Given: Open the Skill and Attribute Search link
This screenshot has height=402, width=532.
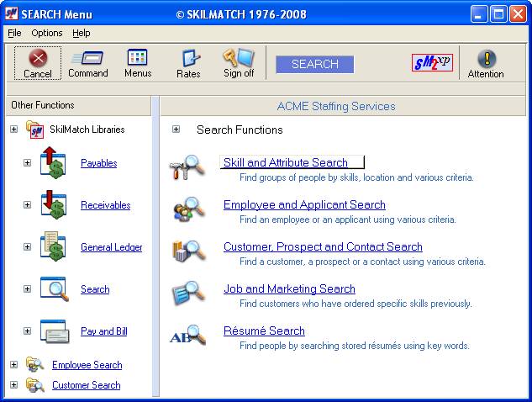Looking at the screenshot, I should [286, 162].
